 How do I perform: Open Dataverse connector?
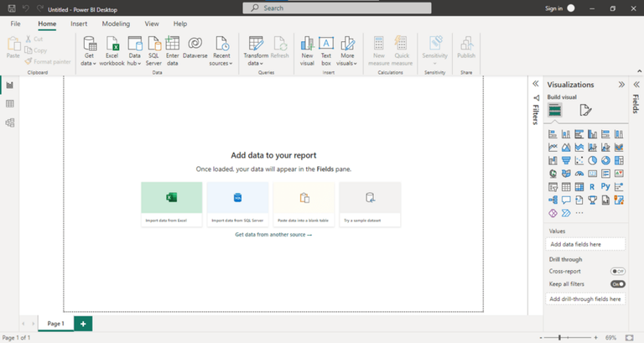point(195,48)
